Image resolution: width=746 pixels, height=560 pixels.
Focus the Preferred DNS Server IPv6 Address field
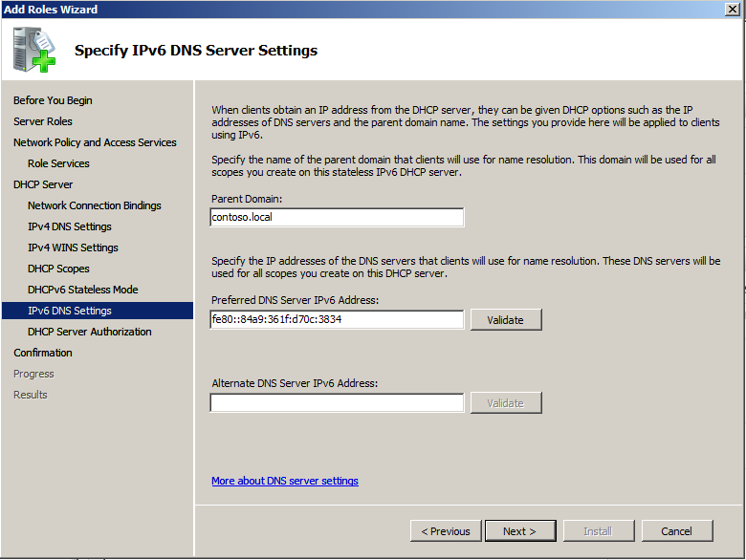tap(337, 319)
